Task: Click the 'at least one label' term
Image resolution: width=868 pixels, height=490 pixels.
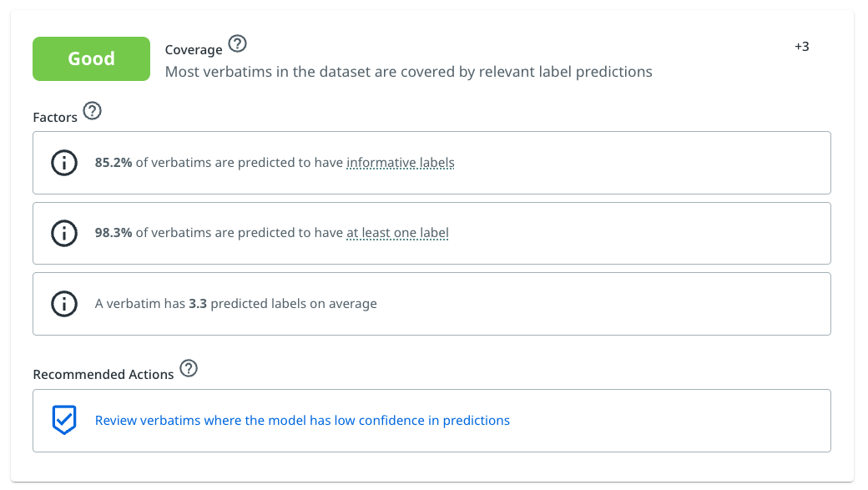Action: click(x=397, y=233)
